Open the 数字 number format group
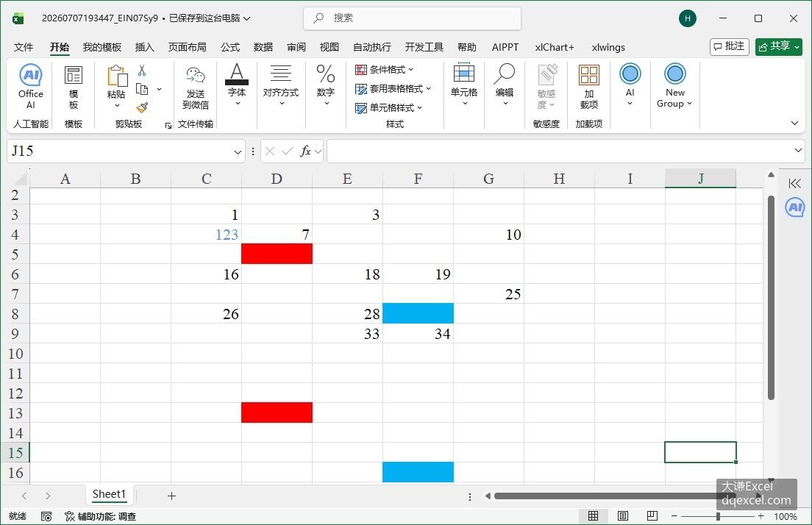This screenshot has height=525, width=812. pos(326,85)
